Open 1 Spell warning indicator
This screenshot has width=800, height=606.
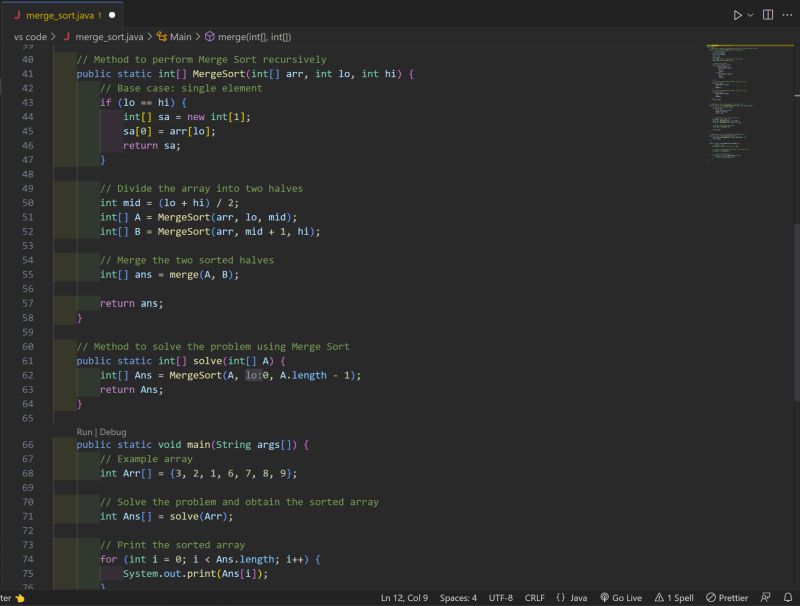coord(674,598)
